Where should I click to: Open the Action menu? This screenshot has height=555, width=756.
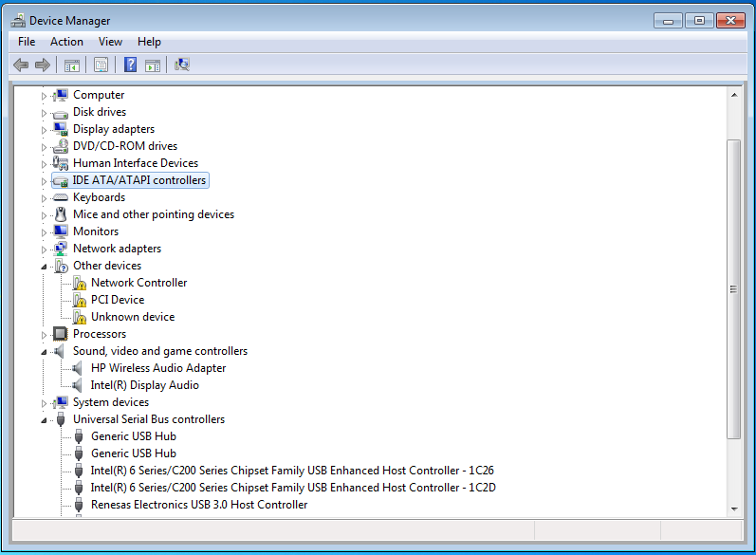tap(66, 42)
